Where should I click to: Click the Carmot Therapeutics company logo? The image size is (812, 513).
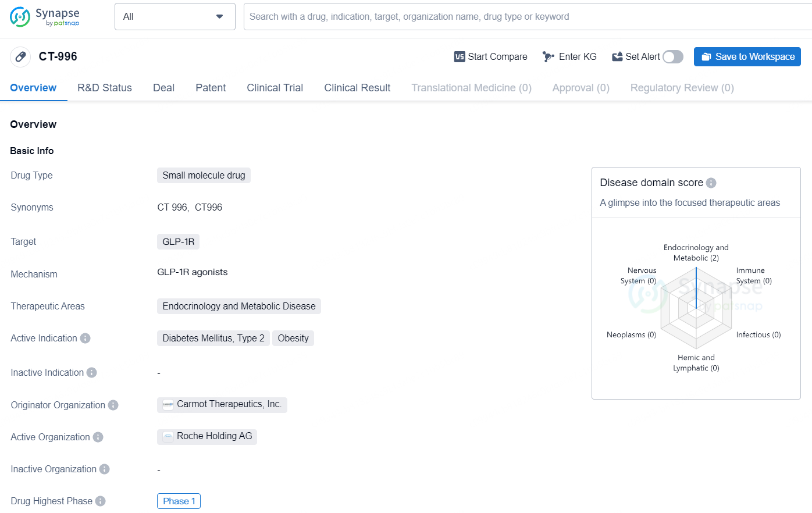(x=168, y=404)
